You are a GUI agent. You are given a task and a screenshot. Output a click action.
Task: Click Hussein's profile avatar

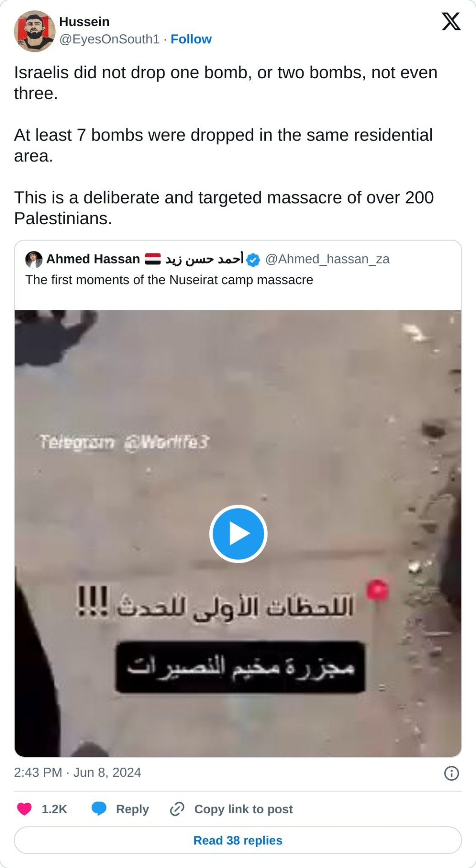tap(34, 31)
